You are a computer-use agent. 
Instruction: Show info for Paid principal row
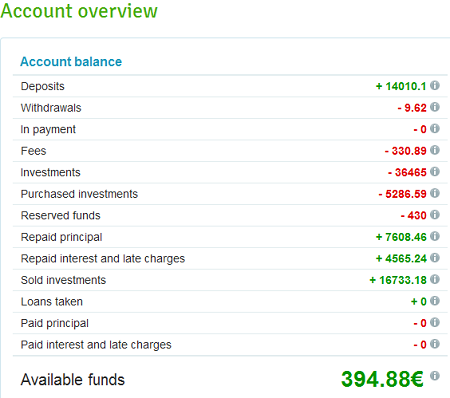pos(435,322)
